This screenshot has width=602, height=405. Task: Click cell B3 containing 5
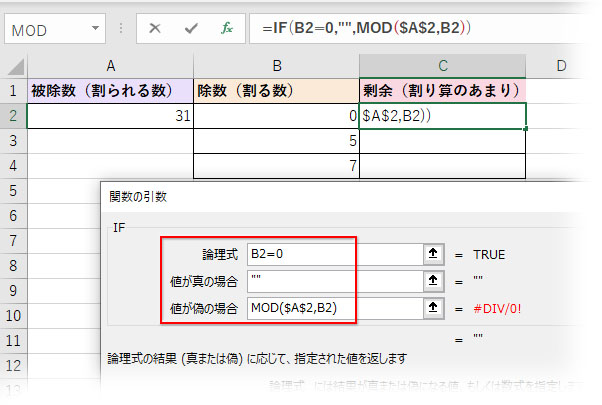tap(276, 141)
